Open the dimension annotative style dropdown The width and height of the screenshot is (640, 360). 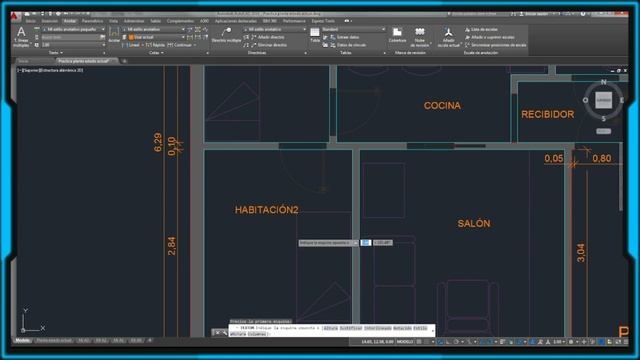pos(154,29)
